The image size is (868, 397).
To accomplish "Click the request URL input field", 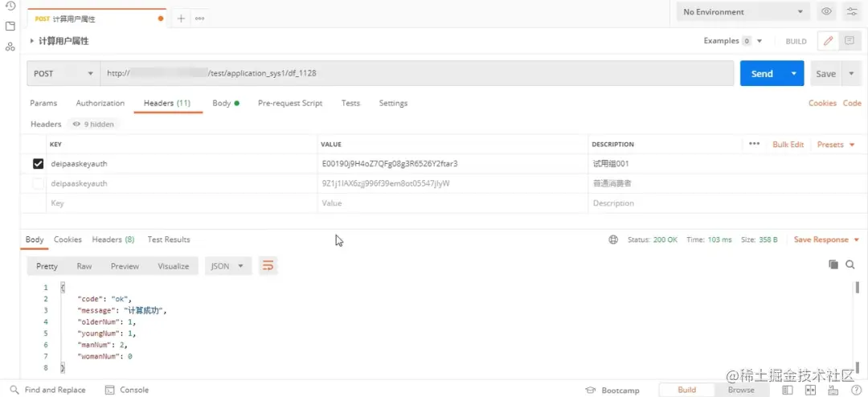I will click(x=417, y=73).
